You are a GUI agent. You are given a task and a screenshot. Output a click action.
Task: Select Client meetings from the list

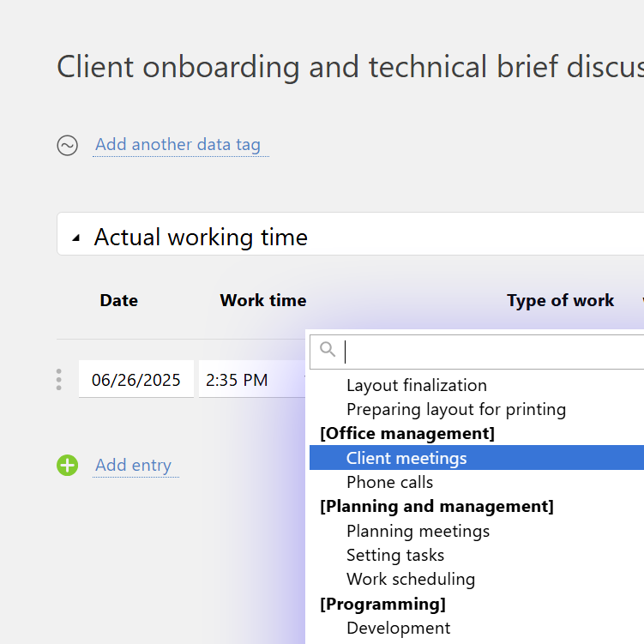pyautogui.click(x=406, y=458)
